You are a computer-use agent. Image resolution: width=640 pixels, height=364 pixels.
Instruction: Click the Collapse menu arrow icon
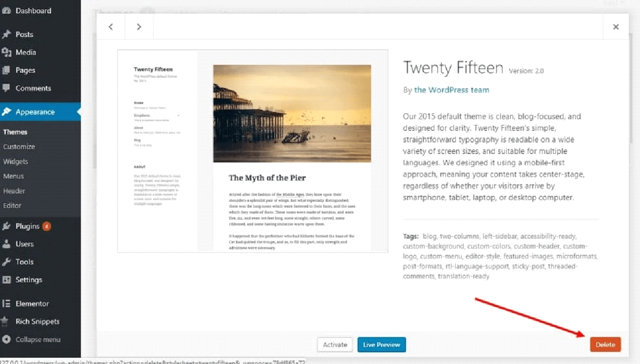point(6,339)
